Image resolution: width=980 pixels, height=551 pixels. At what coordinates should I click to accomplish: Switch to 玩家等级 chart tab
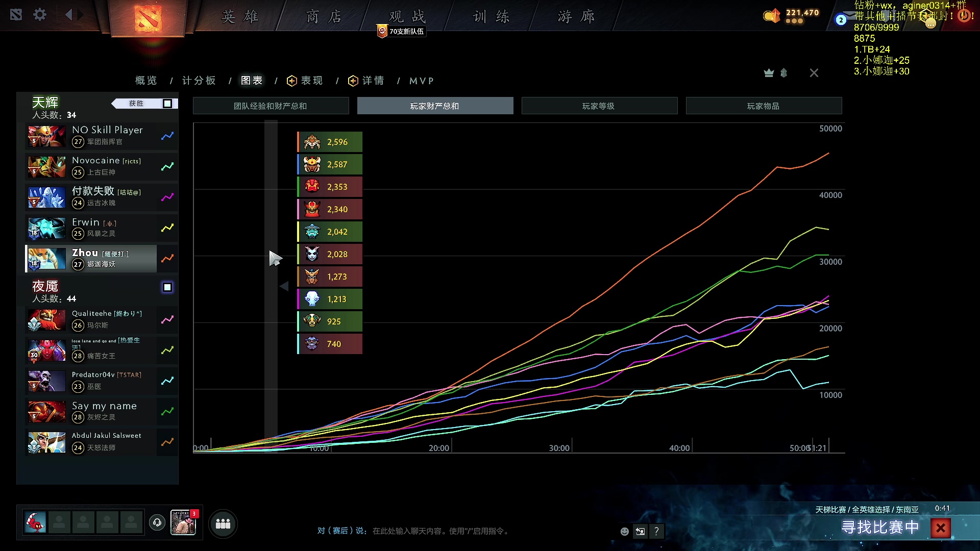pyautogui.click(x=599, y=106)
